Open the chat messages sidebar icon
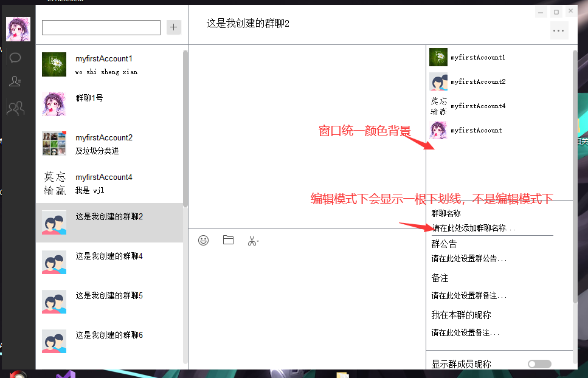Viewport: 588px width, 378px height. point(15,58)
